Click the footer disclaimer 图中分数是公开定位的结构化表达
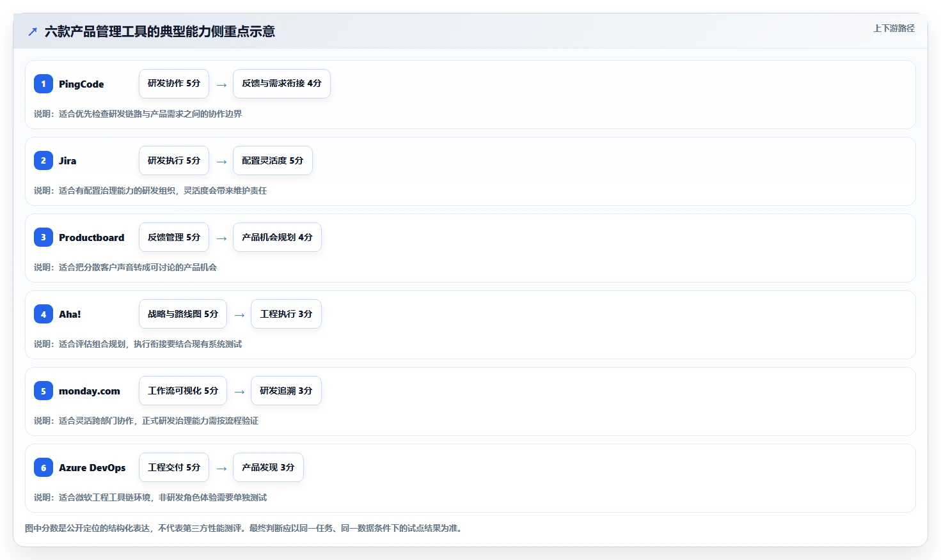 (244, 528)
